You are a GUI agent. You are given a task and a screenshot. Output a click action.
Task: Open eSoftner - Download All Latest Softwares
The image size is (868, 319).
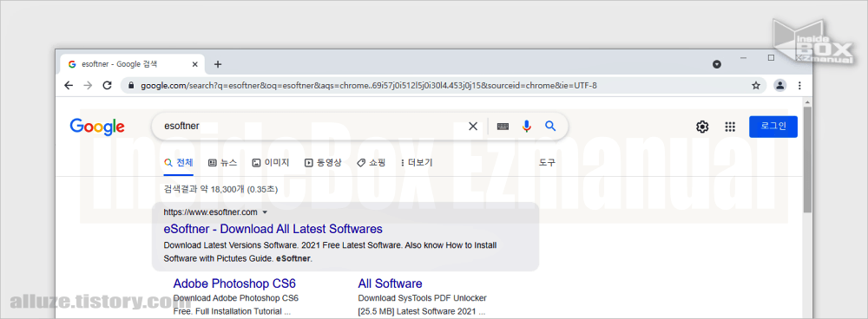click(273, 229)
